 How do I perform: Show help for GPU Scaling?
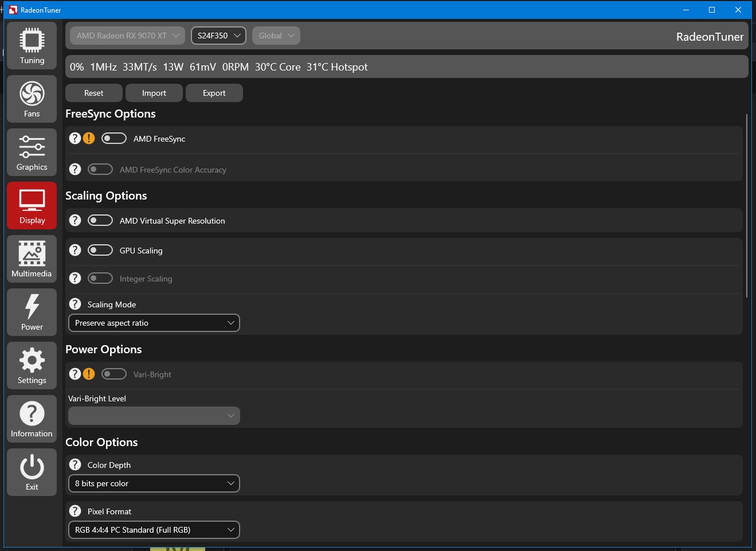pyautogui.click(x=75, y=250)
